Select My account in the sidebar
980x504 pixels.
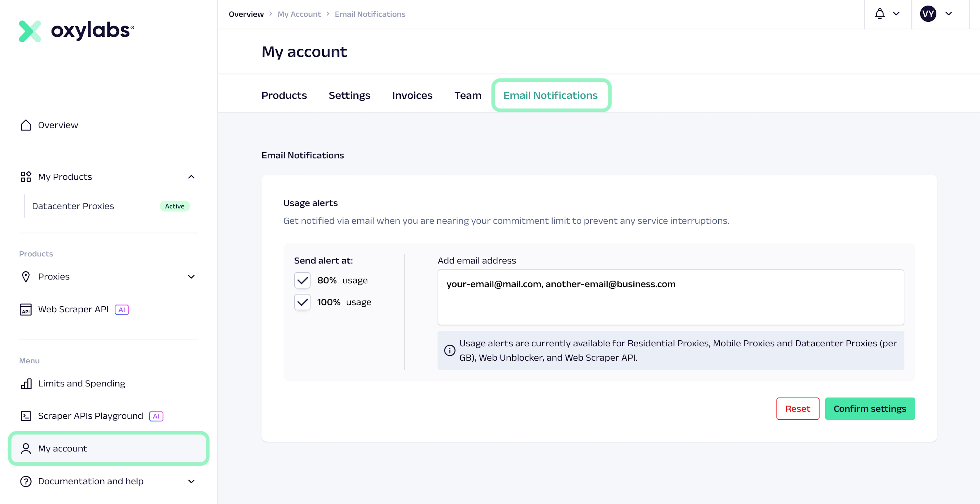(108, 448)
